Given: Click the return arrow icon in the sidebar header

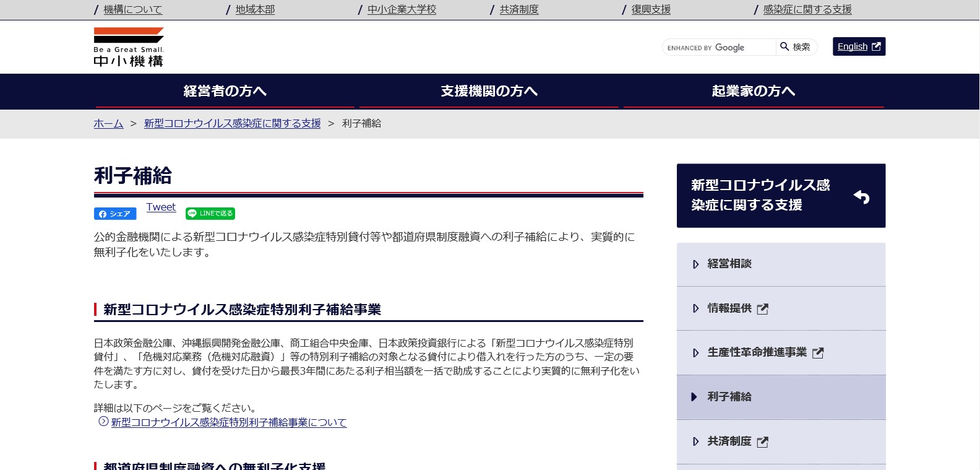Looking at the screenshot, I should tap(861, 196).
